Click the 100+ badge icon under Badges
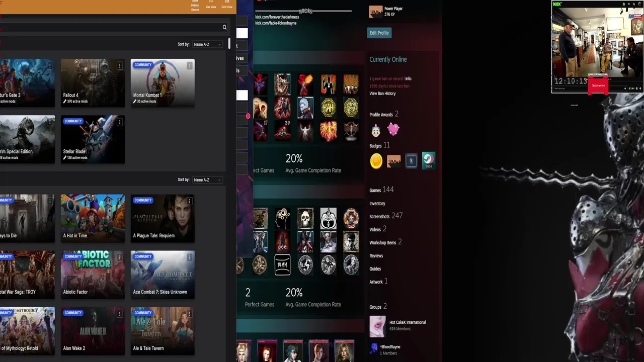This screenshot has height=362, width=644. pos(393,161)
